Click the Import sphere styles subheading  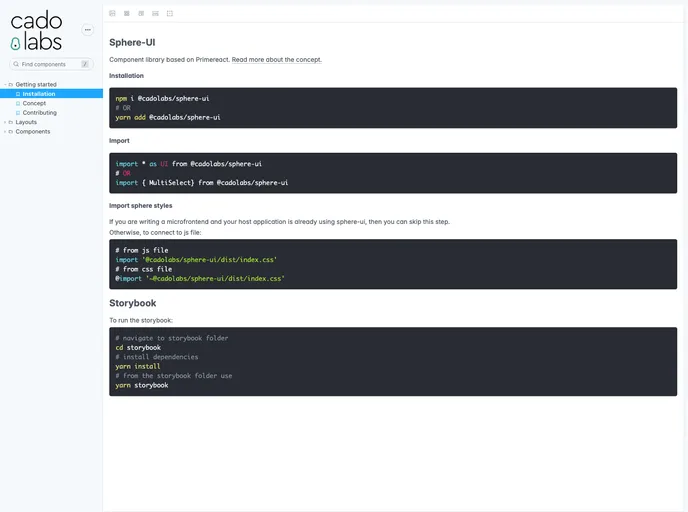click(x=140, y=206)
